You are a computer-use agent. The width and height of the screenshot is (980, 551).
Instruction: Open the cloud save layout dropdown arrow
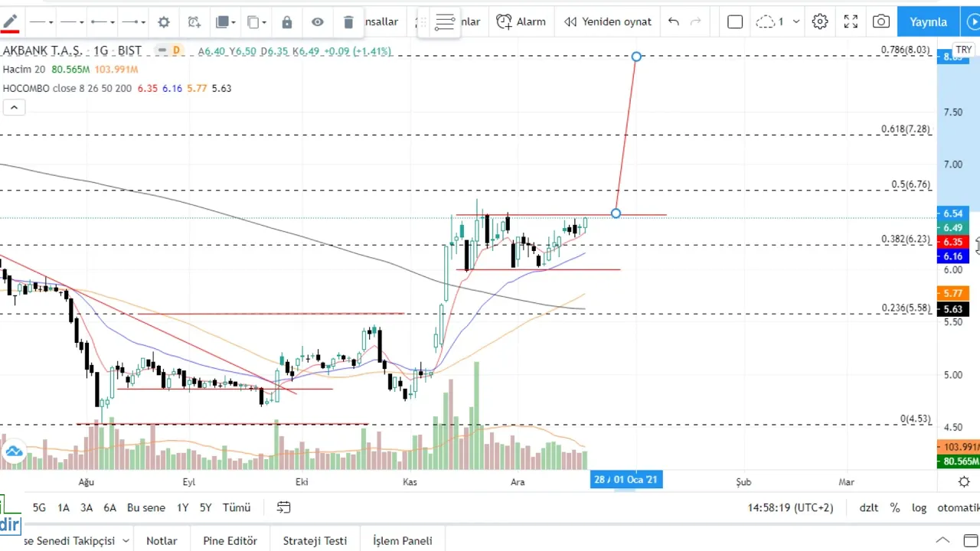796,21
